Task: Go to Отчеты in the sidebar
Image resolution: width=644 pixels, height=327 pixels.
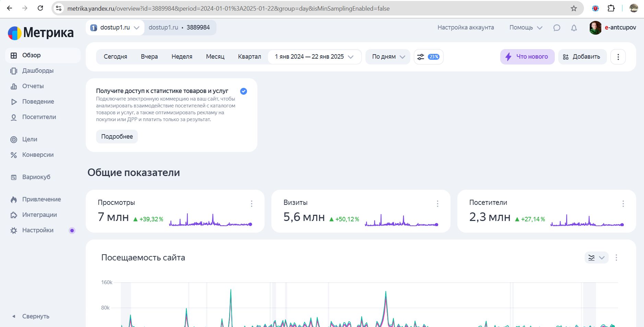Action: coord(33,86)
